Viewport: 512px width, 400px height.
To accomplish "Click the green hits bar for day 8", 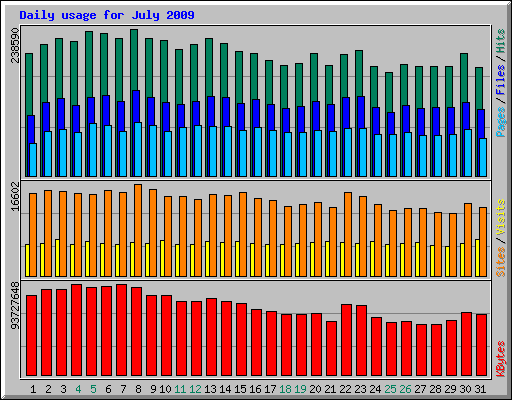I will coord(134,59).
